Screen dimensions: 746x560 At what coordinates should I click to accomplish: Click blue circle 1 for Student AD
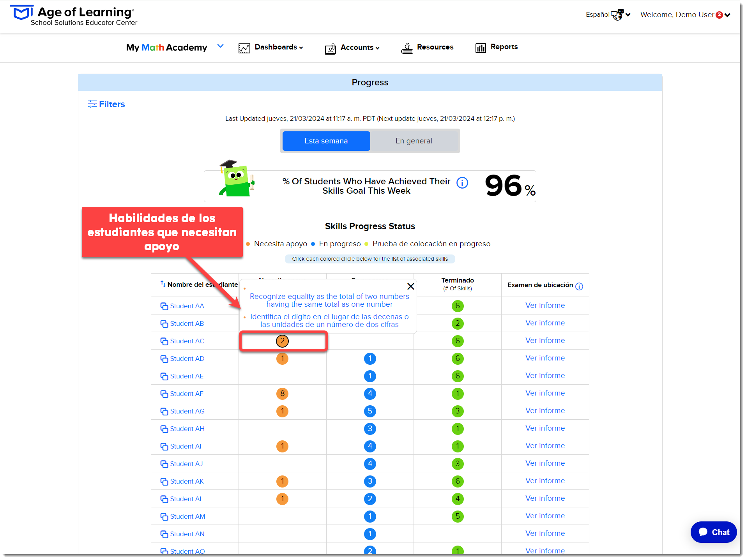click(370, 359)
